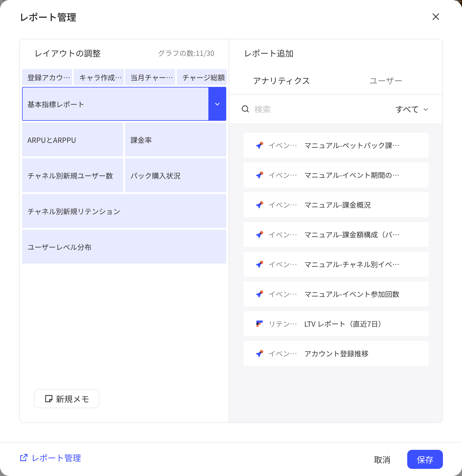
Task: Click the 保存 button
Action: pyautogui.click(x=425, y=459)
